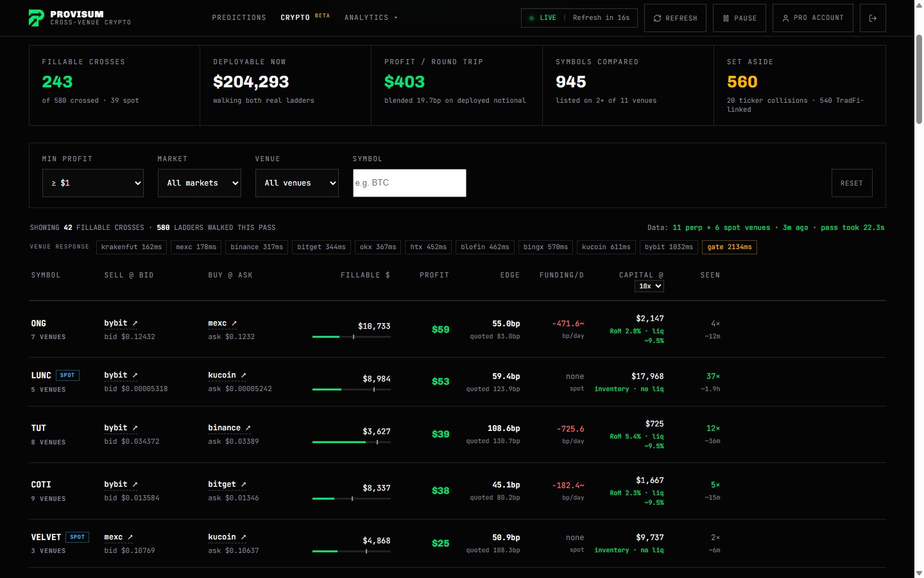The height and width of the screenshot is (578, 924).
Task: Open mexc external link arrow in VELVET row
Action: [130, 537]
